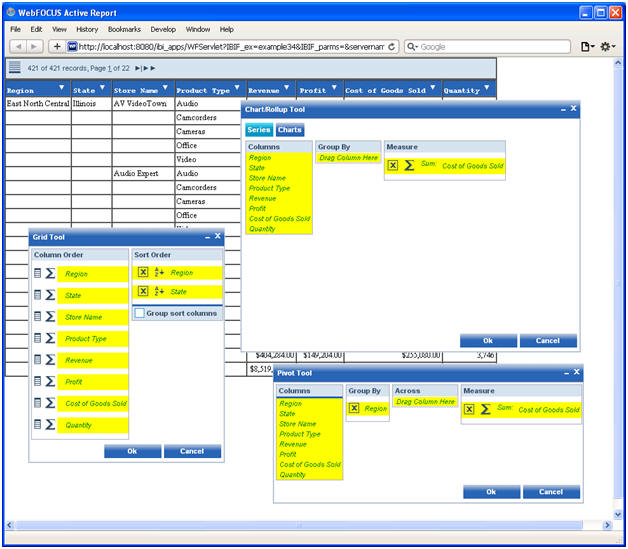Remove Cost of Goods Sold measure in Chart/Rollup Tool

(392, 165)
